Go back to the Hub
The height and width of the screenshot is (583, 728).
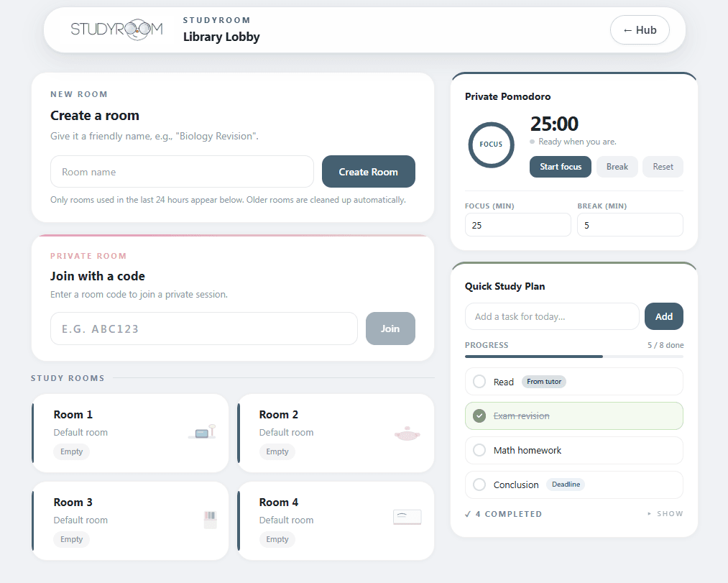pyautogui.click(x=640, y=30)
